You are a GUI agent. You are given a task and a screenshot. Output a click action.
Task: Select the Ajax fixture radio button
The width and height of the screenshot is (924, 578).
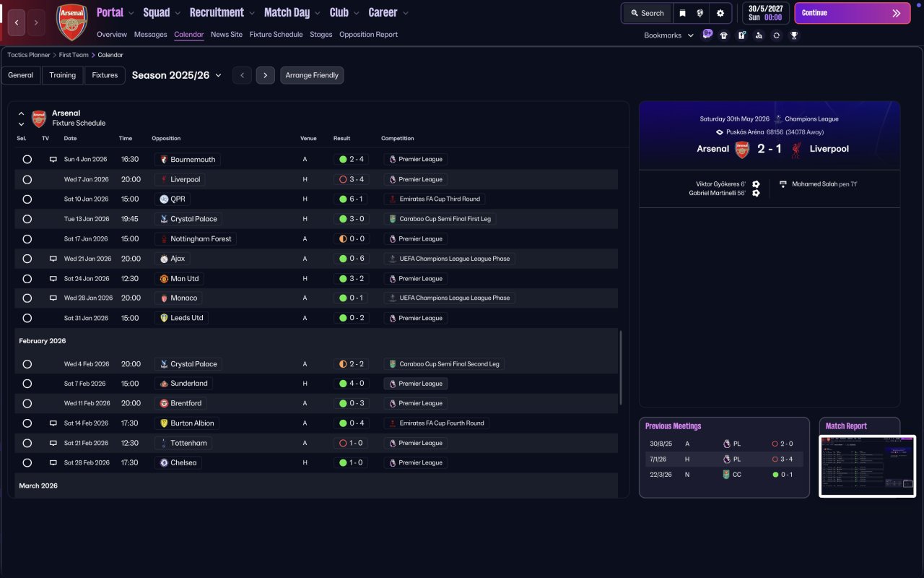pyautogui.click(x=27, y=259)
